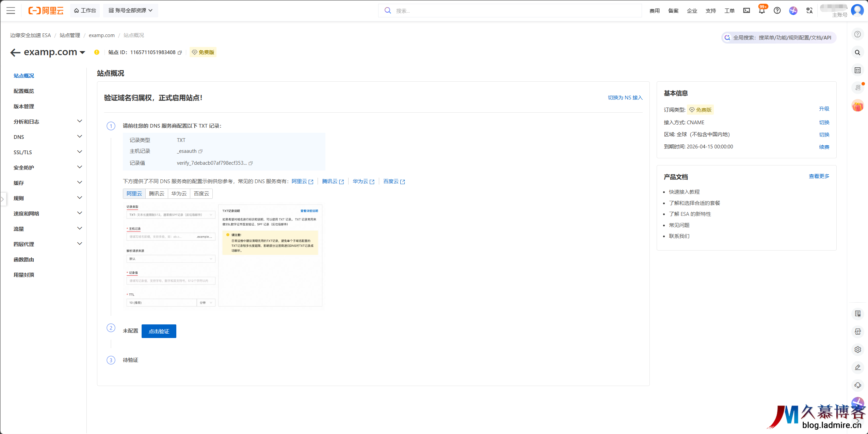868x434 pixels.
Task: Open the notifications bell icon
Action: coord(762,11)
